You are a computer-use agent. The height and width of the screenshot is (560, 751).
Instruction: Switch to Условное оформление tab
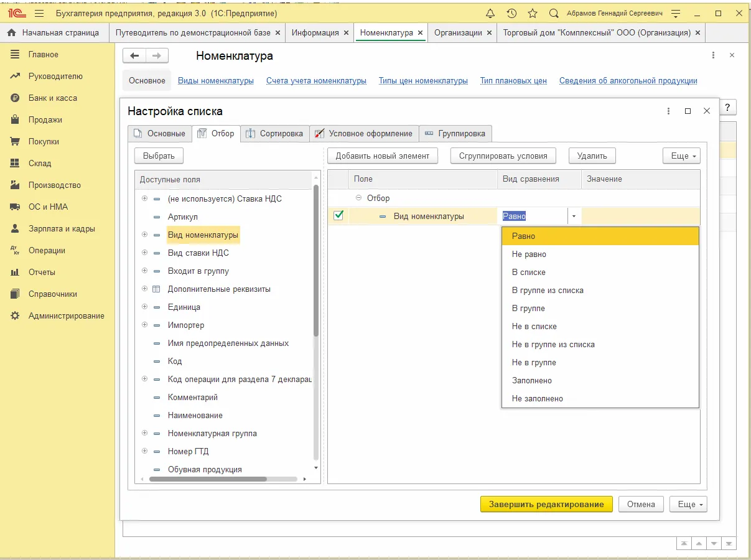364,133
